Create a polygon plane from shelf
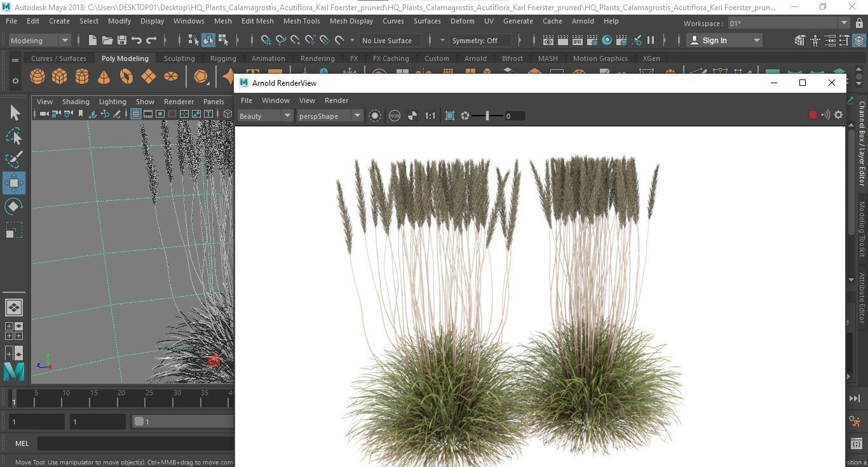868x467 pixels. [x=149, y=77]
